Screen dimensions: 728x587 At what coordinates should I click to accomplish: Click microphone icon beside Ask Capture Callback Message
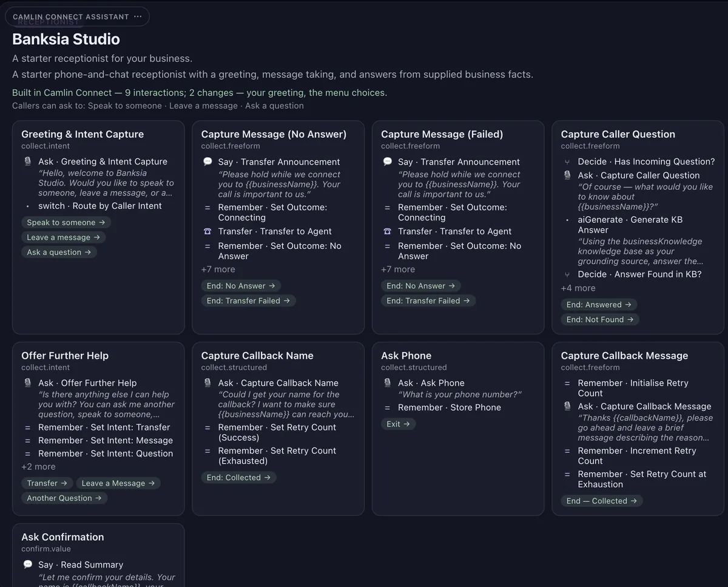[x=567, y=407]
